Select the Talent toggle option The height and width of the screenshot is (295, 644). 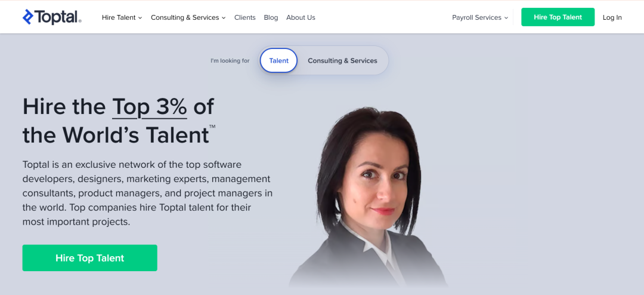(279, 60)
